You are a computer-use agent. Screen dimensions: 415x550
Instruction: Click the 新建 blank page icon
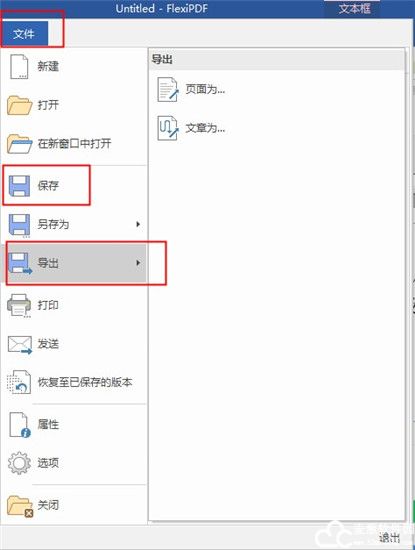click(x=19, y=66)
